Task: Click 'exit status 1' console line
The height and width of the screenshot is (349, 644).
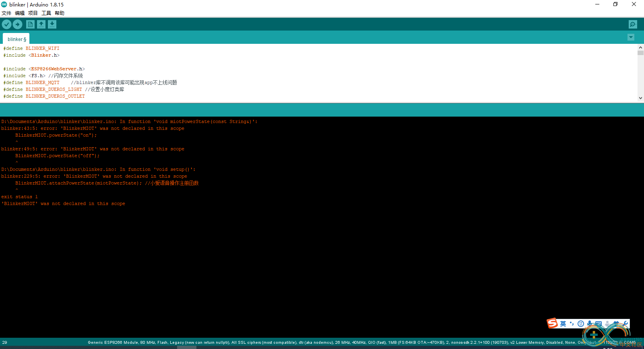Action: point(19,197)
